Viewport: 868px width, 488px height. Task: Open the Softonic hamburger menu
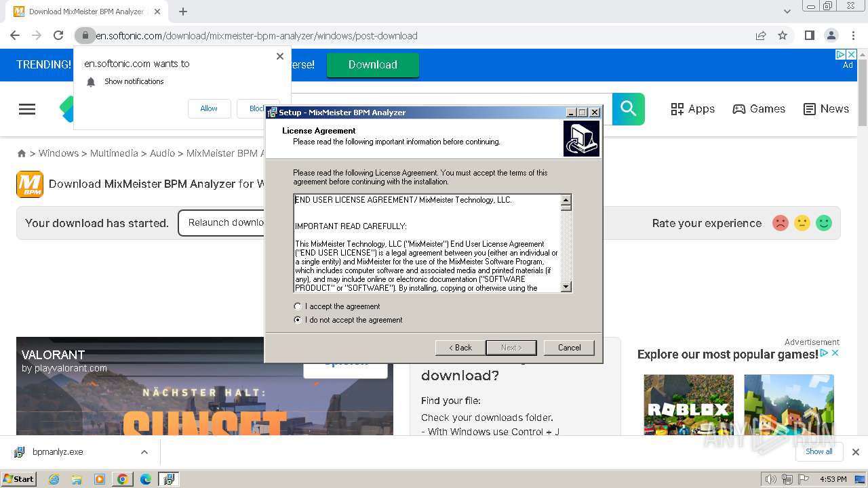[x=27, y=109]
